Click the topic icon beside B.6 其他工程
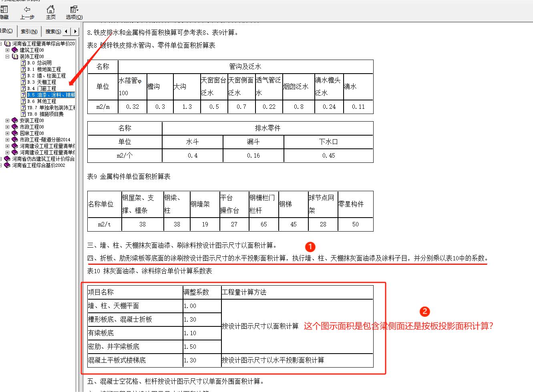 tap(23, 101)
